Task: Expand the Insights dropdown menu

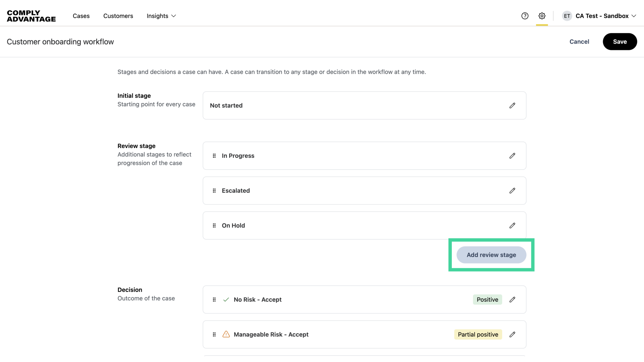Action: click(x=161, y=16)
